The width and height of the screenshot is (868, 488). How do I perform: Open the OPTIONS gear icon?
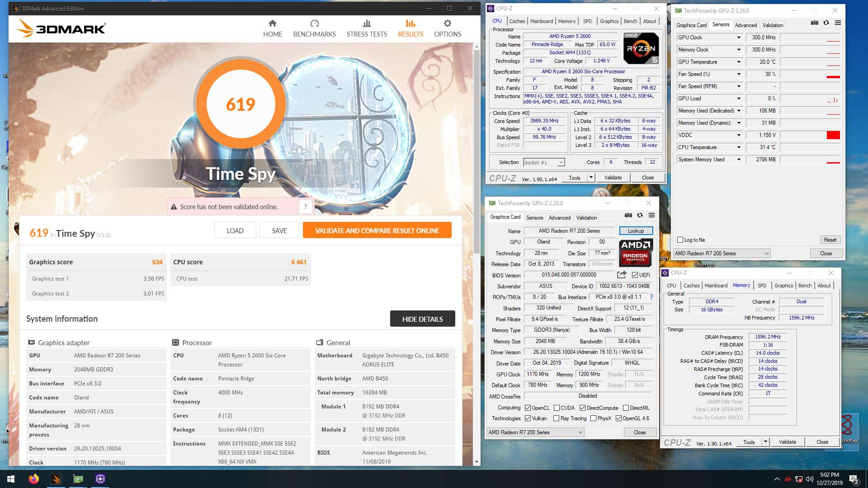pyautogui.click(x=448, y=23)
